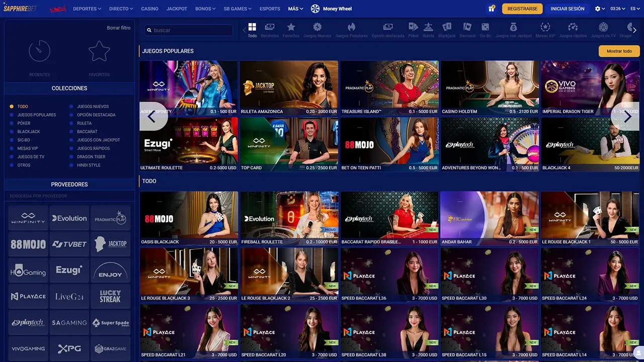Open the Fireball Roulette game thumbnail
The height and width of the screenshot is (362, 644).
pos(289,218)
